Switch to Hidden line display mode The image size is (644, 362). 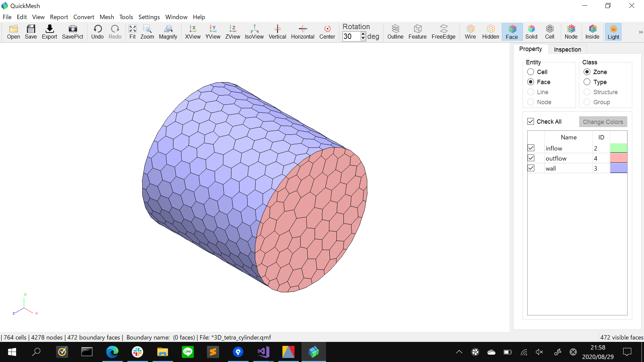click(x=491, y=32)
